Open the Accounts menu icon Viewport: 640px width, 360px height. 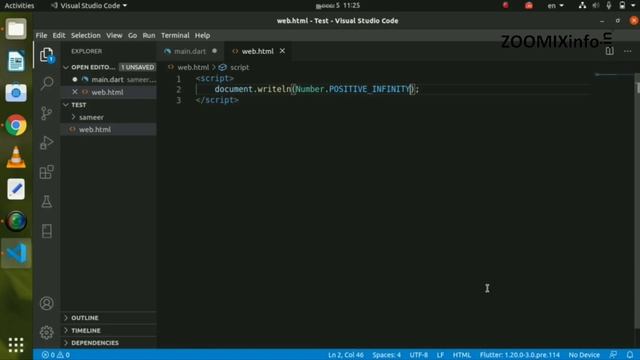[47, 303]
